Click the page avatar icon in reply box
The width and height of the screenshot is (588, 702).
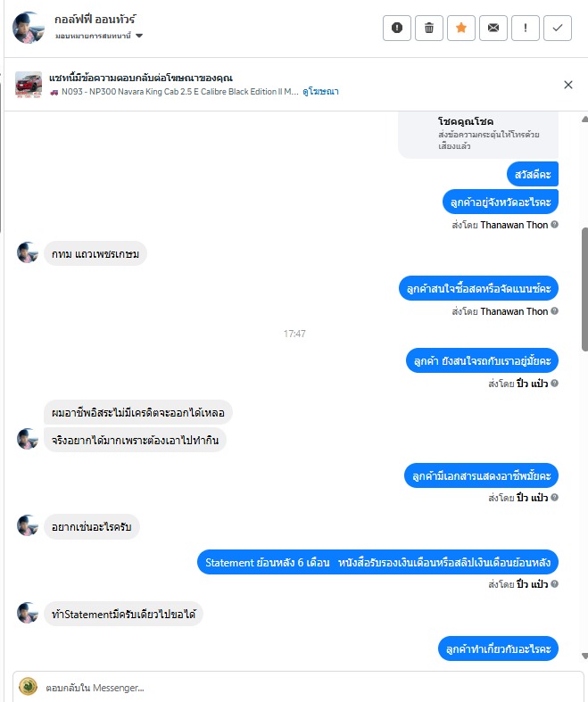click(28, 687)
